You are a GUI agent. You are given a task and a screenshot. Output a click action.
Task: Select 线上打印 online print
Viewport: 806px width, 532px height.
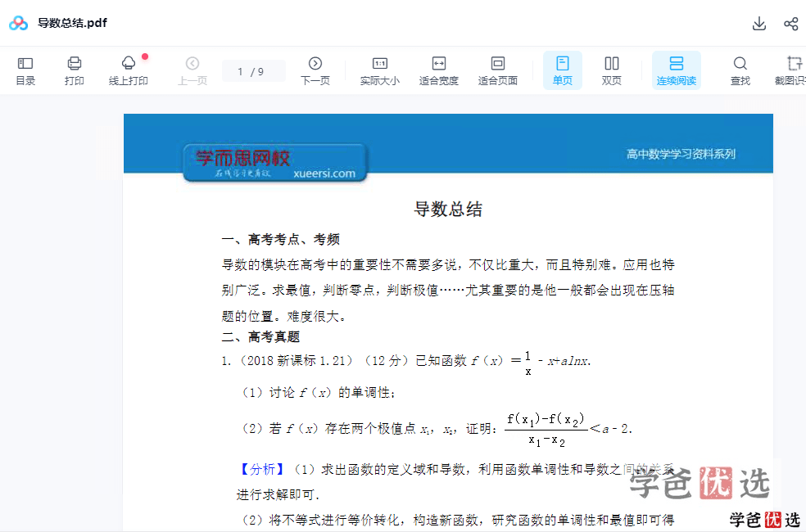point(129,71)
